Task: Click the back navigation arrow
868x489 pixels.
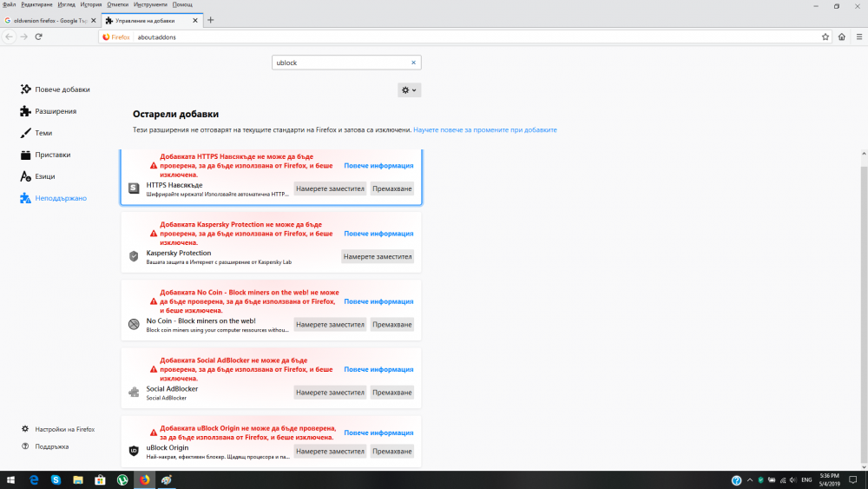Action: coord(10,36)
